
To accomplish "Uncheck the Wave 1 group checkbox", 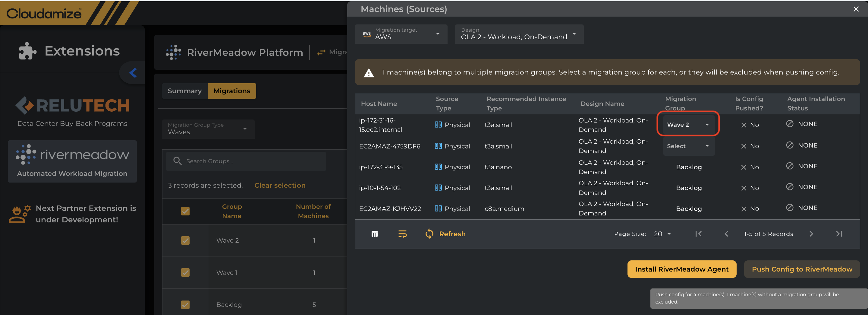I will [185, 272].
